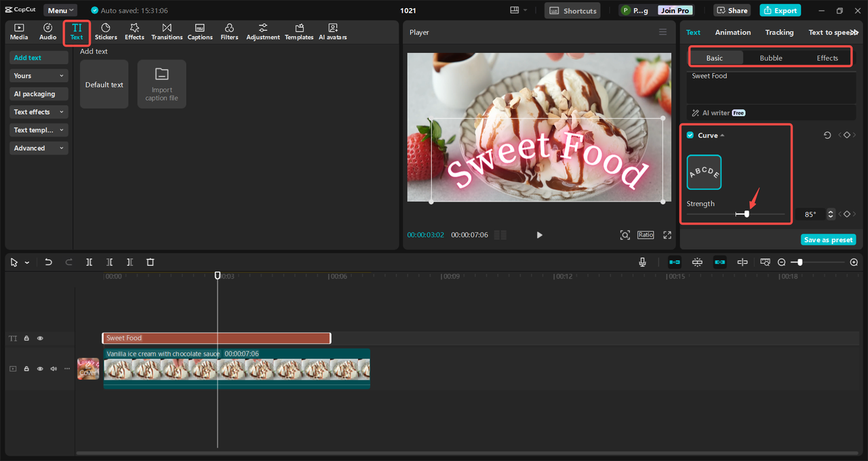Mute the video track audio

tap(54, 369)
